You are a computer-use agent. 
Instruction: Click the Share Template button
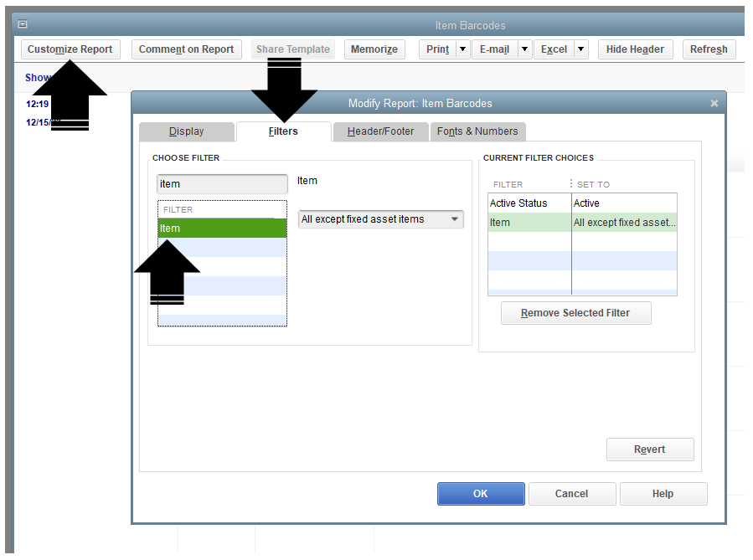pyautogui.click(x=293, y=49)
